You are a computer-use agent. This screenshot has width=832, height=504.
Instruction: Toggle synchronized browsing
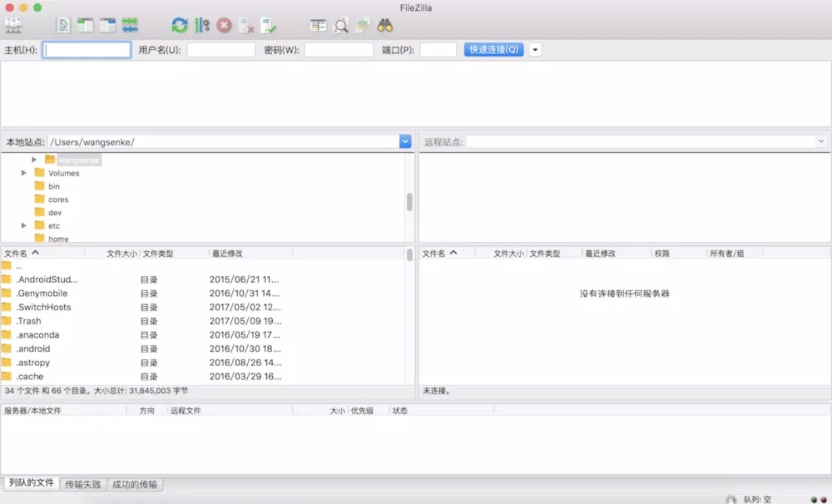(x=363, y=26)
